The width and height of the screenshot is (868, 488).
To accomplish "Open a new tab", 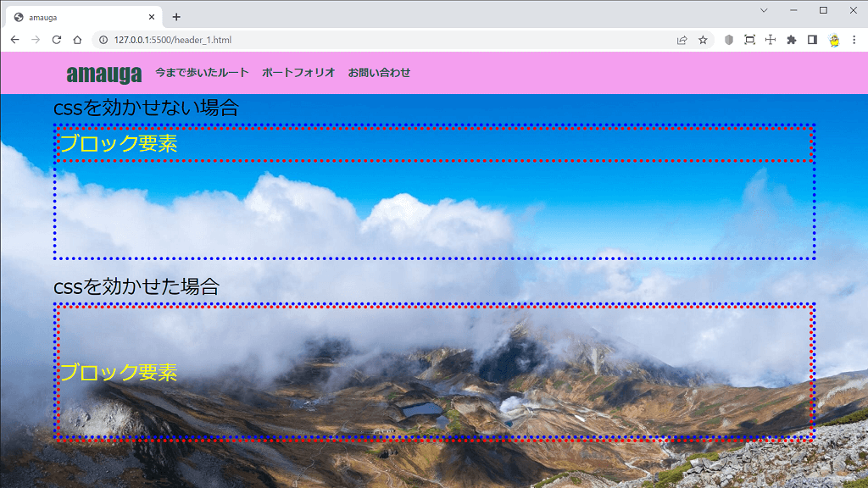I will point(176,17).
